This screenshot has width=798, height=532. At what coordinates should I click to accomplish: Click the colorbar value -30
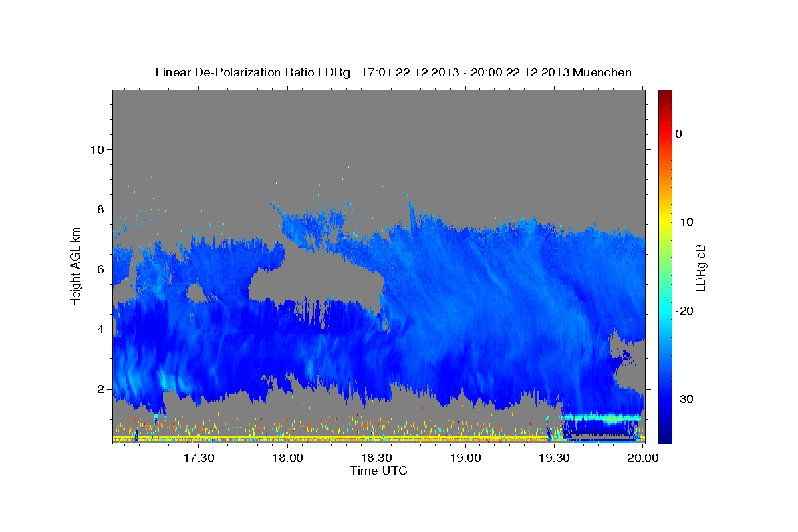pyautogui.click(x=685, y=399)
